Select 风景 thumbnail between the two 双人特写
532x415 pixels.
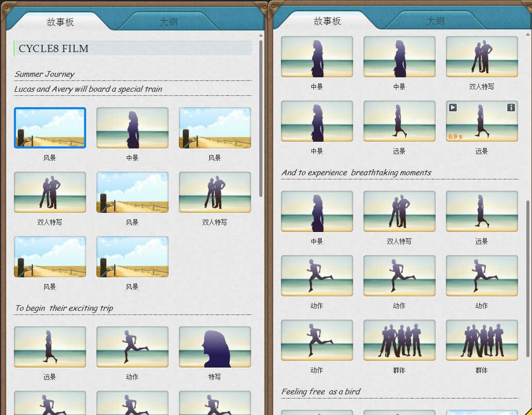[132, 192]
